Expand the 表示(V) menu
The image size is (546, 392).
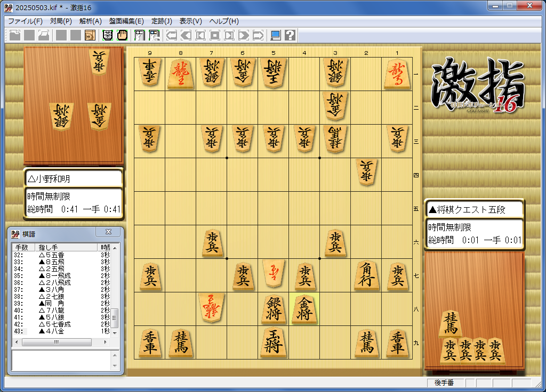point(190,21)
